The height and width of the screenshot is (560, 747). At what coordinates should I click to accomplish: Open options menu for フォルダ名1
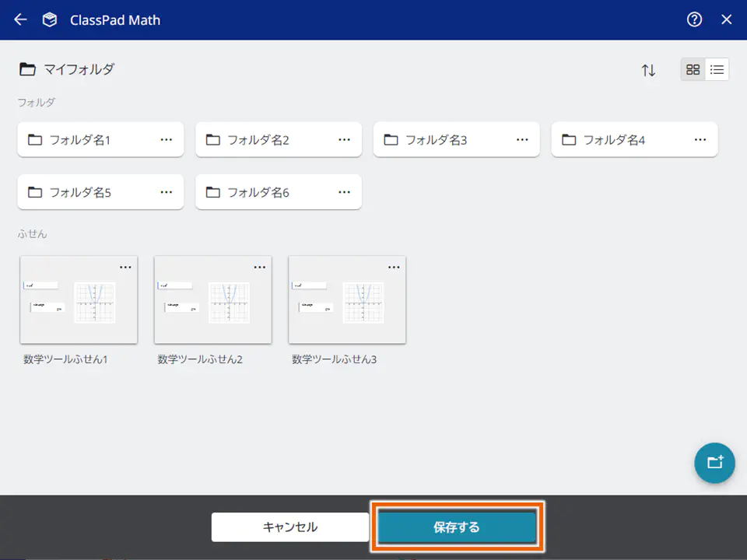click(x=166, y=139)
